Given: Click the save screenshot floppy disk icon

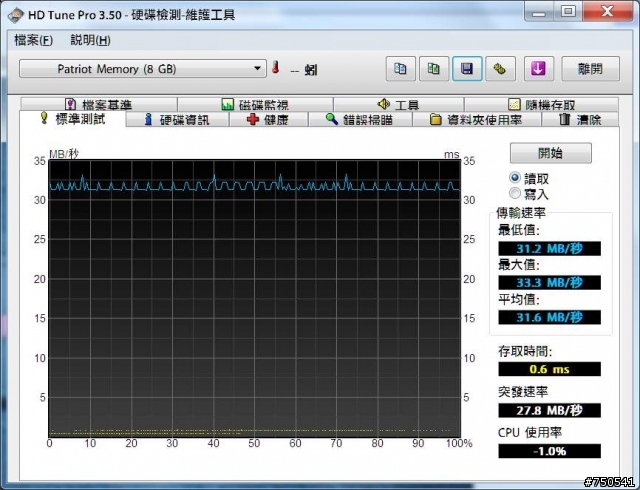Looking at the screenshot, I should [x=467, y=69].
